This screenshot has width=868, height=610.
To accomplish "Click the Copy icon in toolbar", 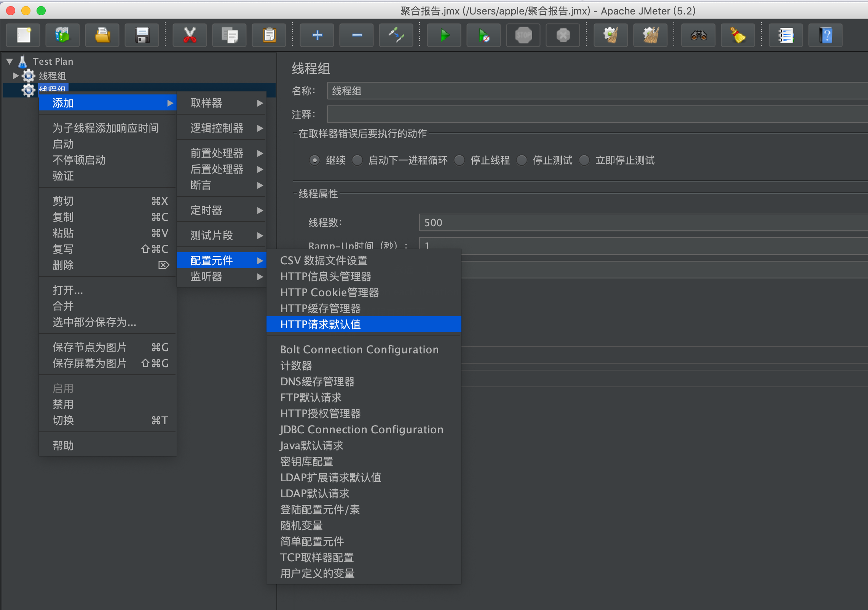I will [x=230, y=35].
